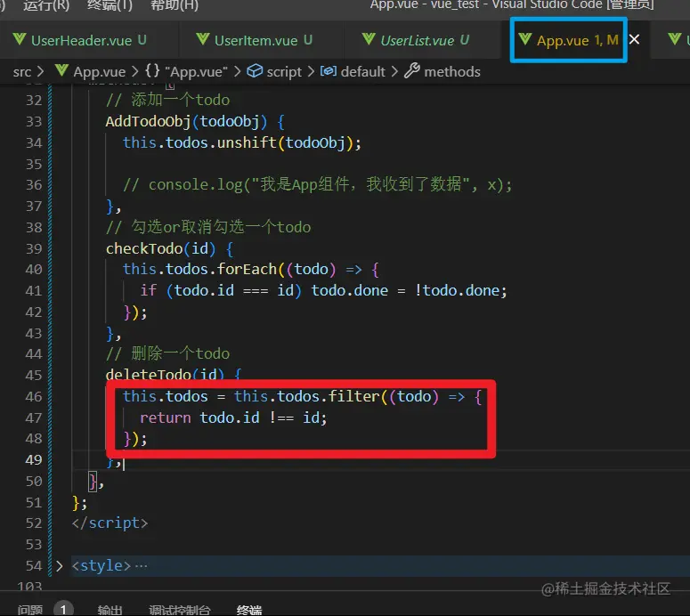Click the filter call on line 46
690x616 pixels.
(x=353, y=396)
